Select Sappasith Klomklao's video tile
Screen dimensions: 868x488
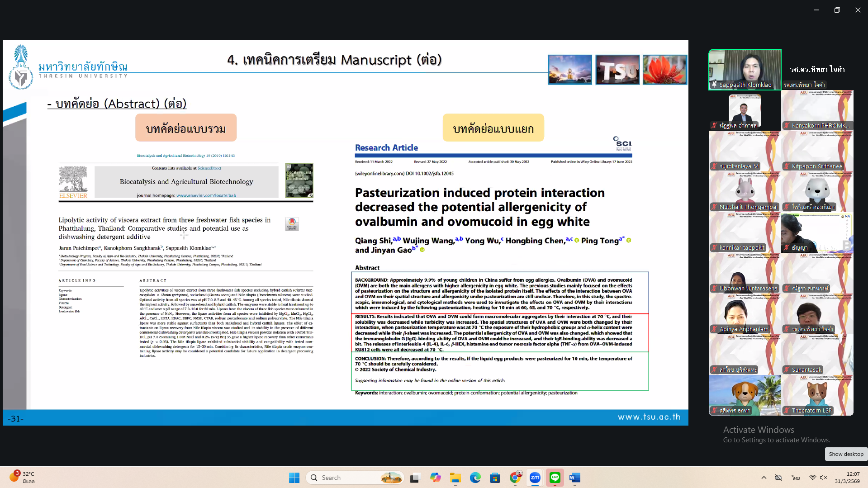tap(745, 69)
